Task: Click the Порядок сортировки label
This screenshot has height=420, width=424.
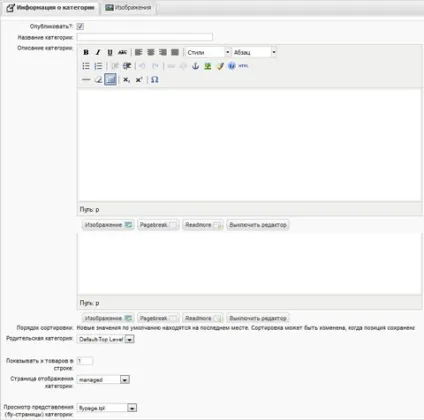Action: pyautogui.click(x=45, y=328)
